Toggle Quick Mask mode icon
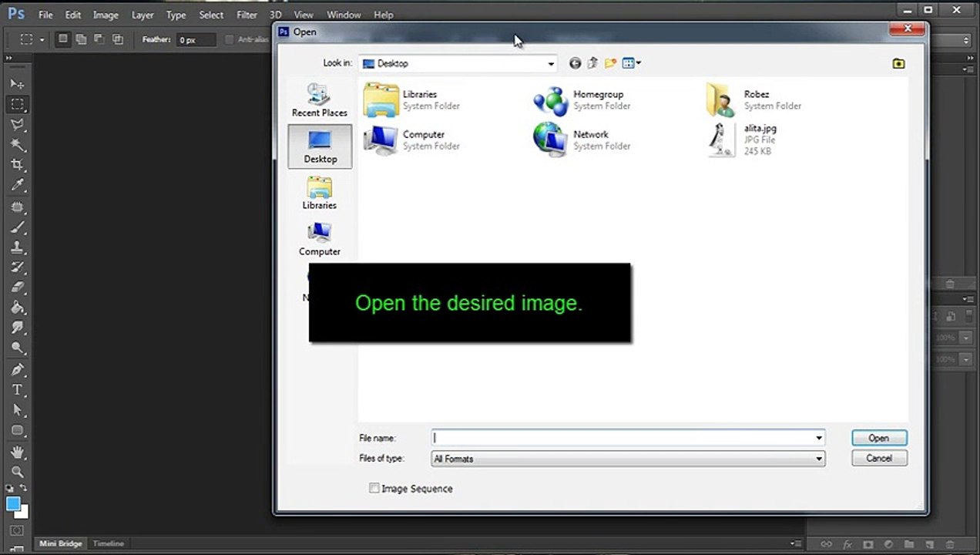This screenshot has height=555, width=980. pos(17,531)
